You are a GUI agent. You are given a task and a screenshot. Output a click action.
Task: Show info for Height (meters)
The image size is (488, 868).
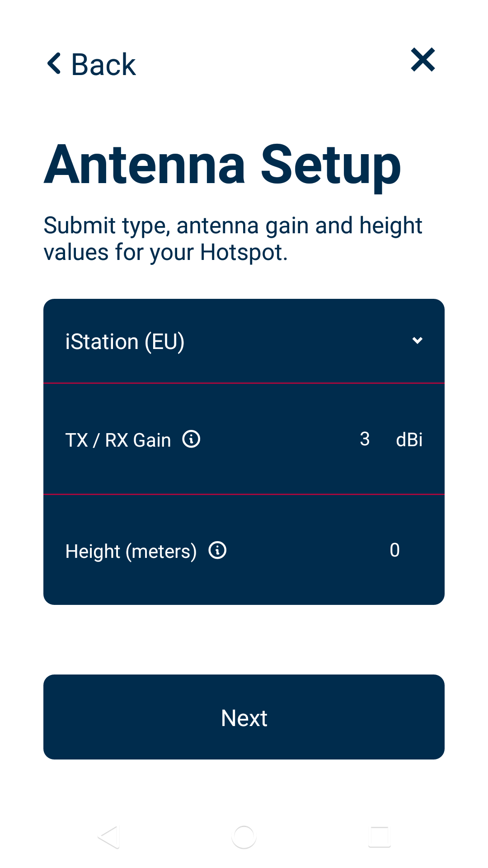click(217, 550)
